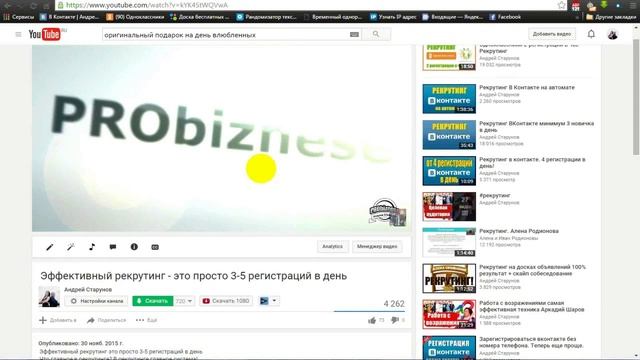Click the main video player
The width and height of the screenshot is (640, 360).
pos(222,139)
